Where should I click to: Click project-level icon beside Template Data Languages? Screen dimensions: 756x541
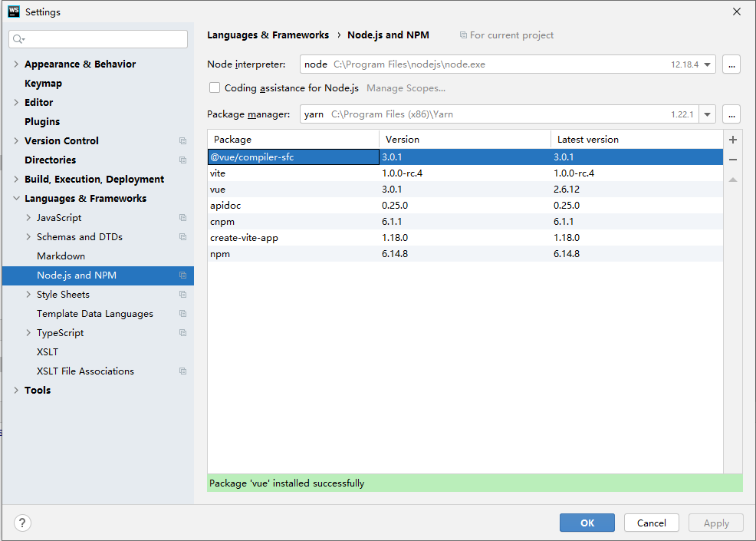pos(182,314)
